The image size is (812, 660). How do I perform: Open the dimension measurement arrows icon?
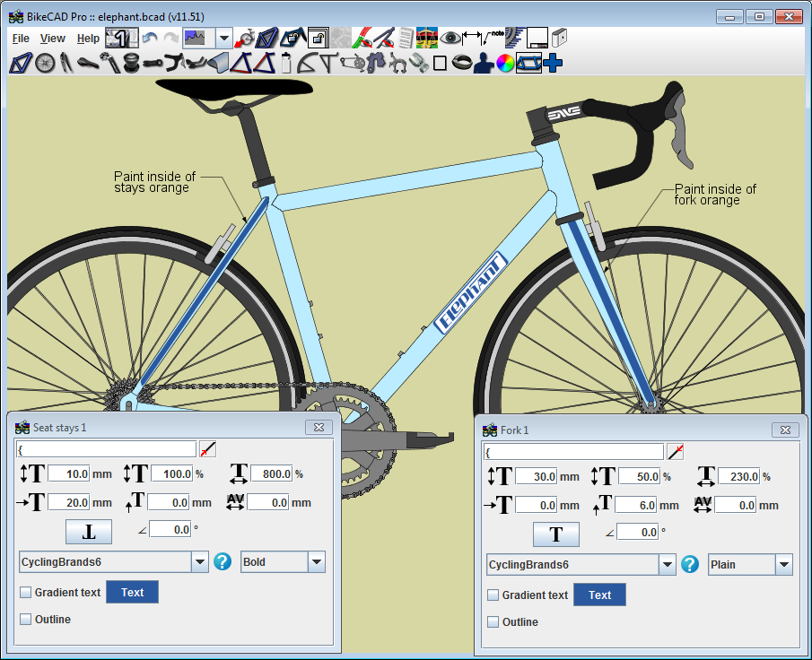click(x=472, y=38)
